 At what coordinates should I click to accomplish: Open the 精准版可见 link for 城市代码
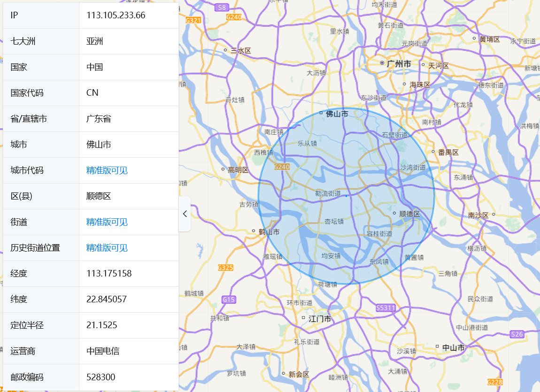pos(107,170)
